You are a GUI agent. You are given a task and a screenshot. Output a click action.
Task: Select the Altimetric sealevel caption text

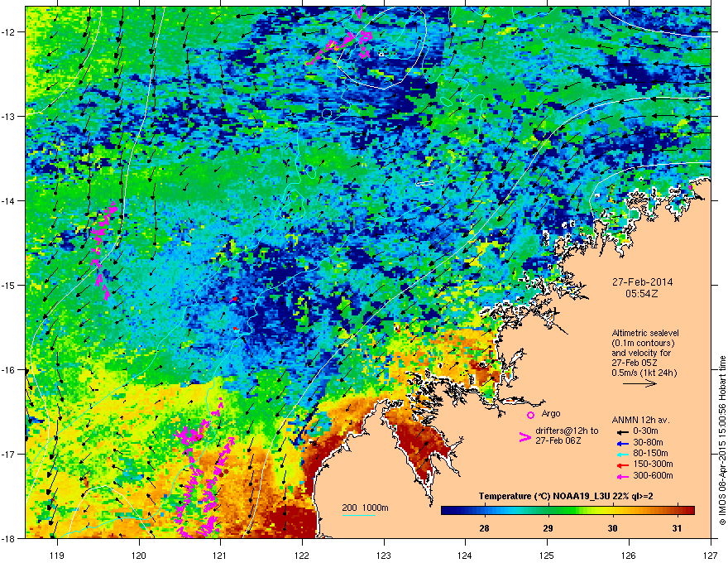click(645, 333)
